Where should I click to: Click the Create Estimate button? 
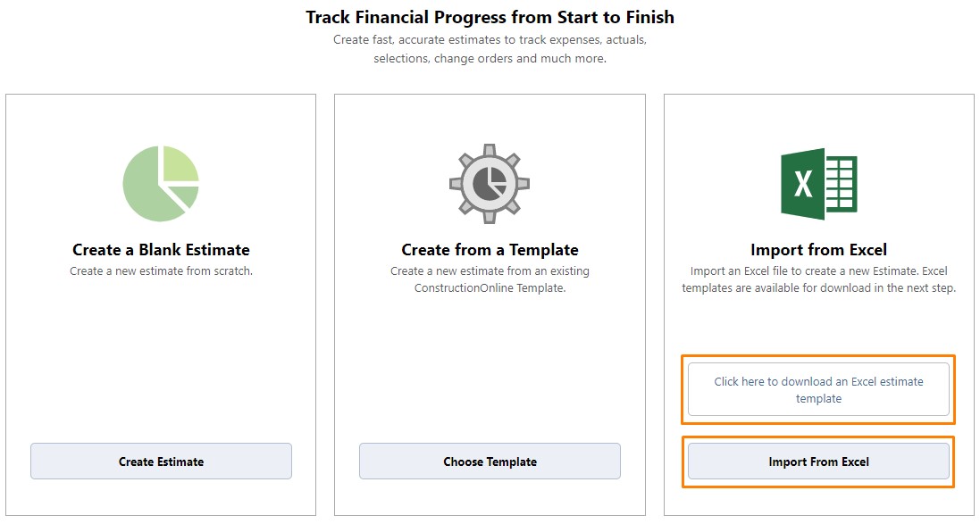[x=162, y=462]
